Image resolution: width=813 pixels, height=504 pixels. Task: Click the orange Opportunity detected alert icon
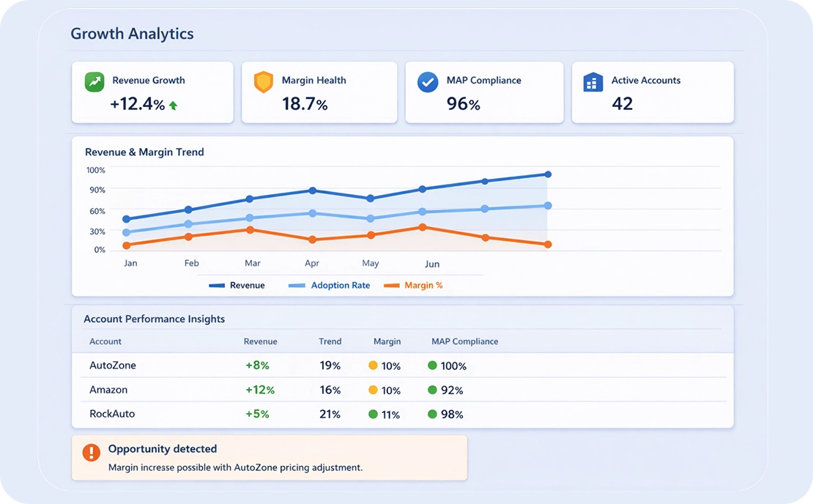pyautogui.click(x=91, y=453)
